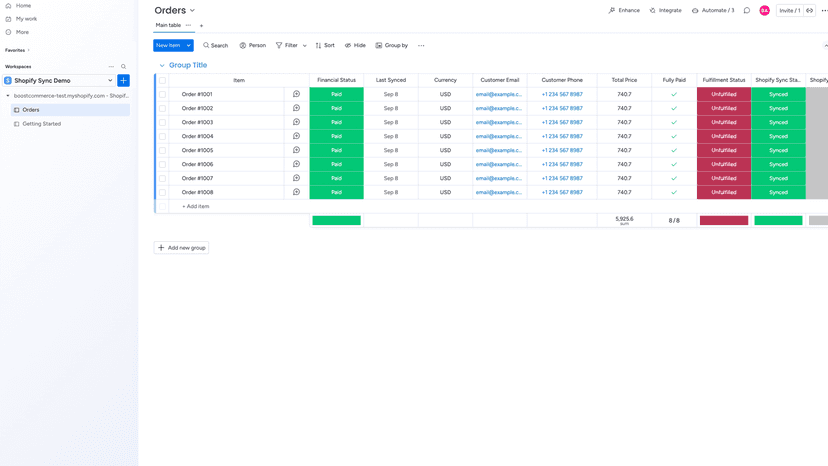Check the box for Order #1008
This screenshot has width=828, height=466.
(163, 192)
